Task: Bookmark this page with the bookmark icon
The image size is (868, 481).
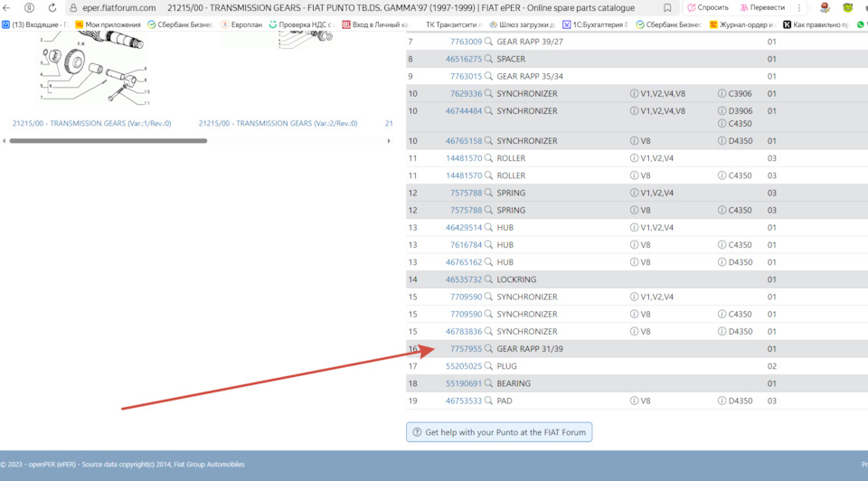Action: point(667,8)
